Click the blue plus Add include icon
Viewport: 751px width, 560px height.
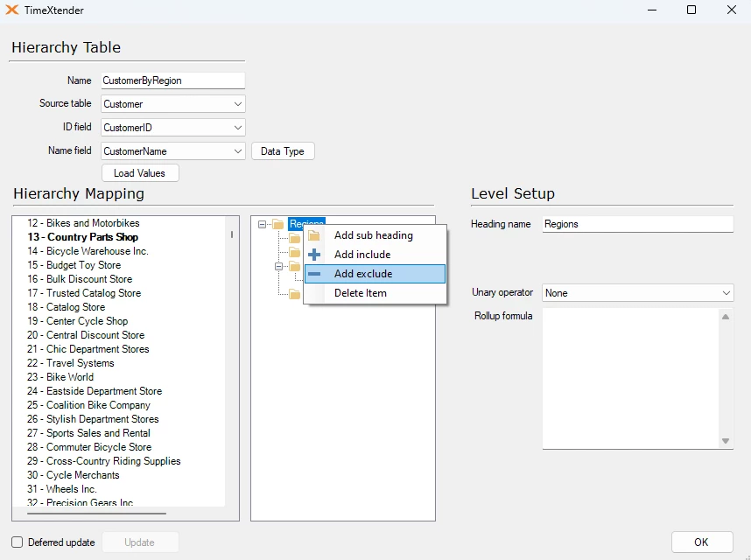[x=314, y=255]
